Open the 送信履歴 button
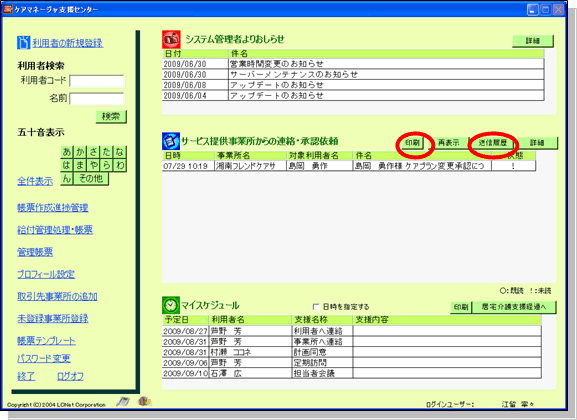The height and width of the screenshot is (420, 577). (x=492, y=143)
